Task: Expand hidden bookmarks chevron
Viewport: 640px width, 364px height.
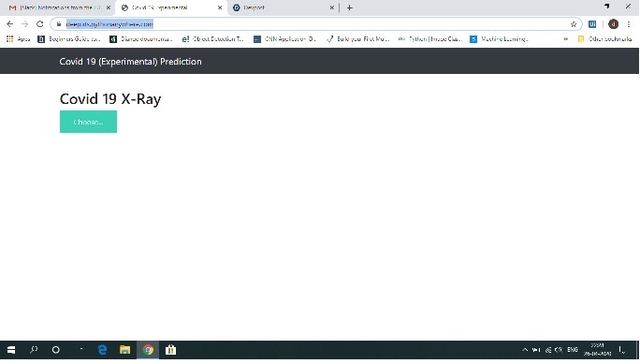Action: click(566, 39)
